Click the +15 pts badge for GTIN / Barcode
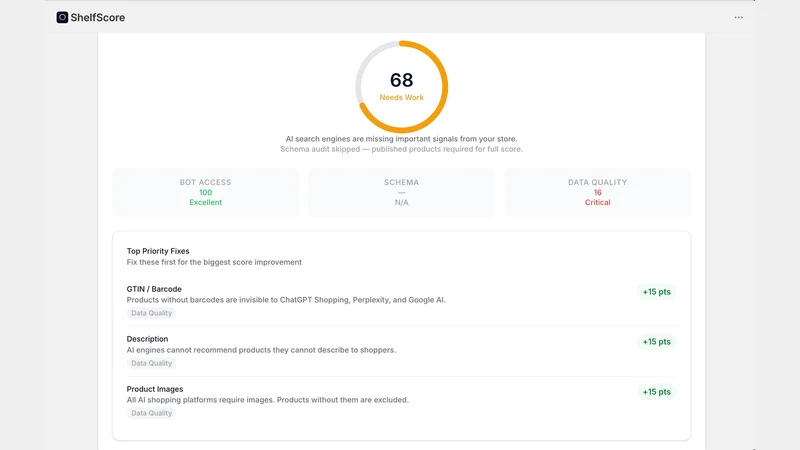Viewport: 800px width, 450px height. click(657, 292)
